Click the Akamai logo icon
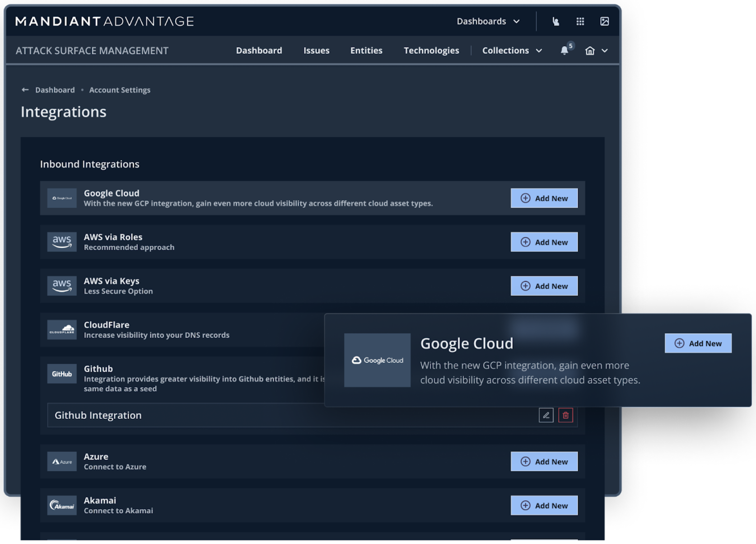Viewport: 756px width, 544px height. point(62,506)
